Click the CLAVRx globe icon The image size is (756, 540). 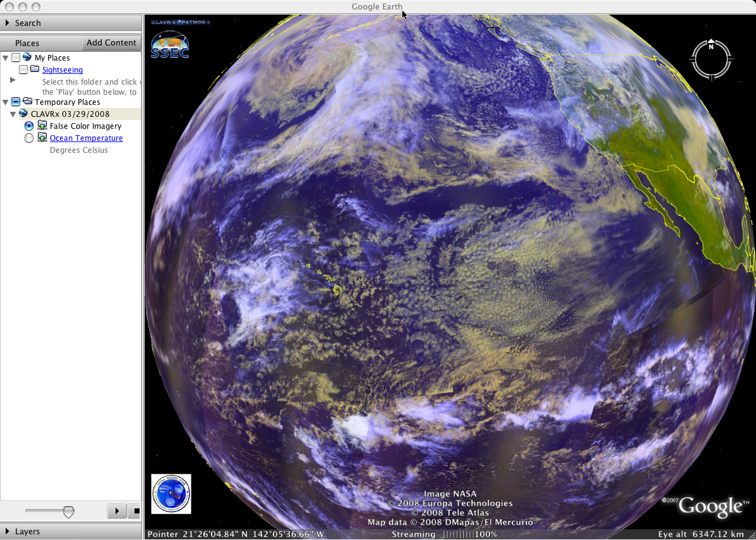(23, 114)
